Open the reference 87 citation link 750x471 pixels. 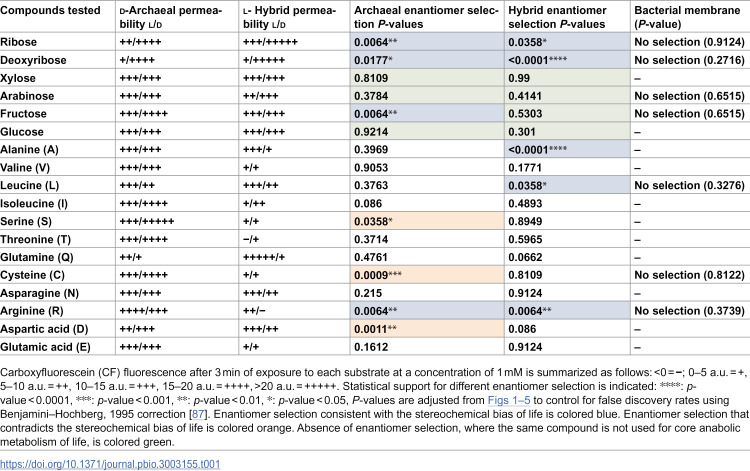(x=198, y=414)
